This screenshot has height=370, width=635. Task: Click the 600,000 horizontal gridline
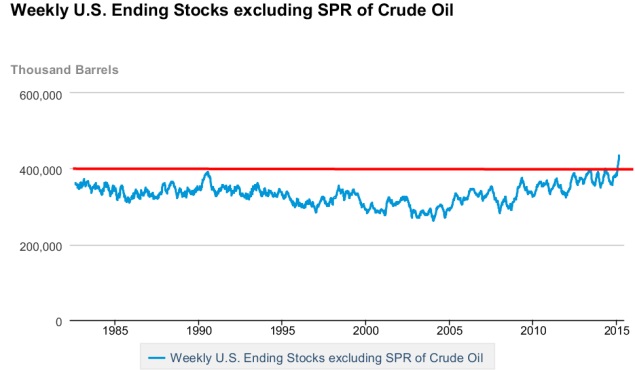pos(347,93)
